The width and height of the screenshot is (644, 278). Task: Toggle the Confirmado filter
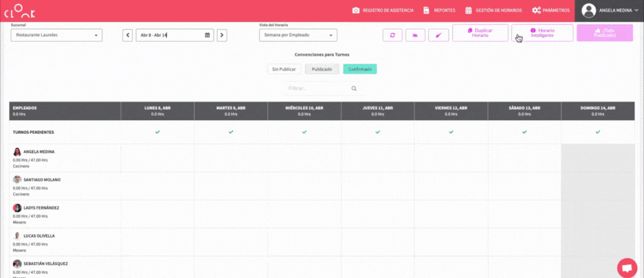pos(359,69)
